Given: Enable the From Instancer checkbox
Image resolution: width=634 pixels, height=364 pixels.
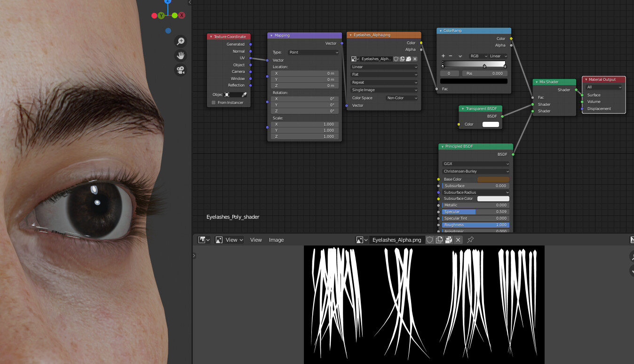Looking at the screenshot, I should point(213,103).
